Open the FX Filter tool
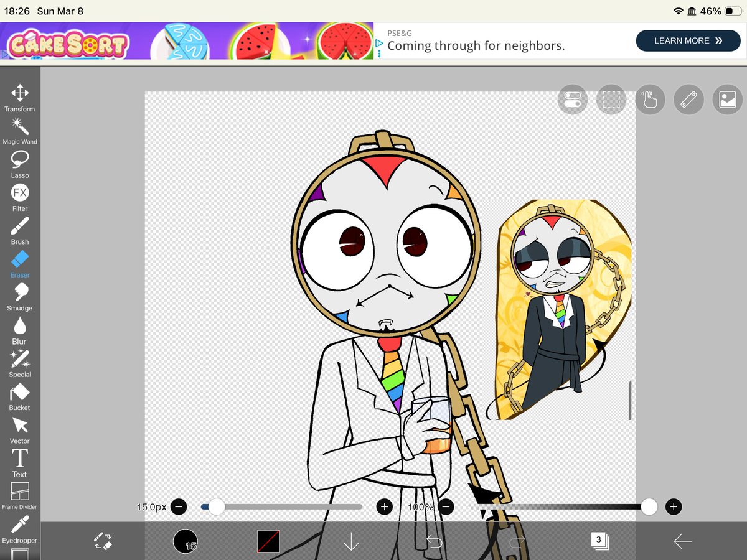This screenshot has width=747, height=560. point(20,198)
